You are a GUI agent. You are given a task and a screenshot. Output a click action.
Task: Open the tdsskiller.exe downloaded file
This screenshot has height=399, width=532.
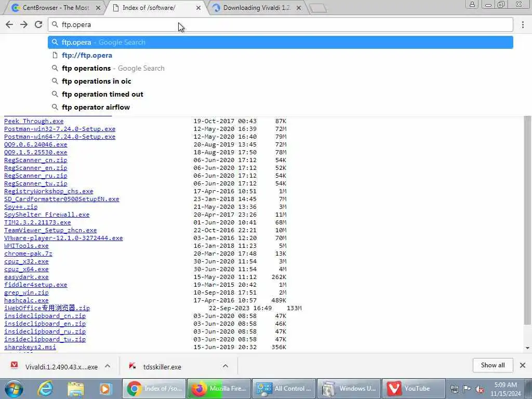[x=155, y=367]
